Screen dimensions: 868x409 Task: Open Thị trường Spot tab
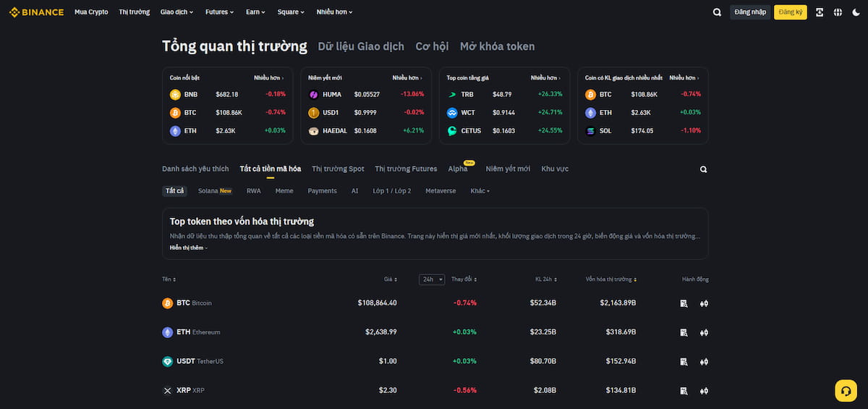tap(338, 169)
